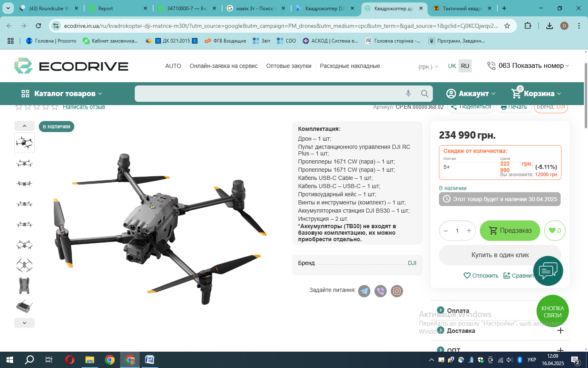The height and width of the screenshot is (368, 588).
Task: Open Chrome profile avatar
Action: tap(564, 26)
